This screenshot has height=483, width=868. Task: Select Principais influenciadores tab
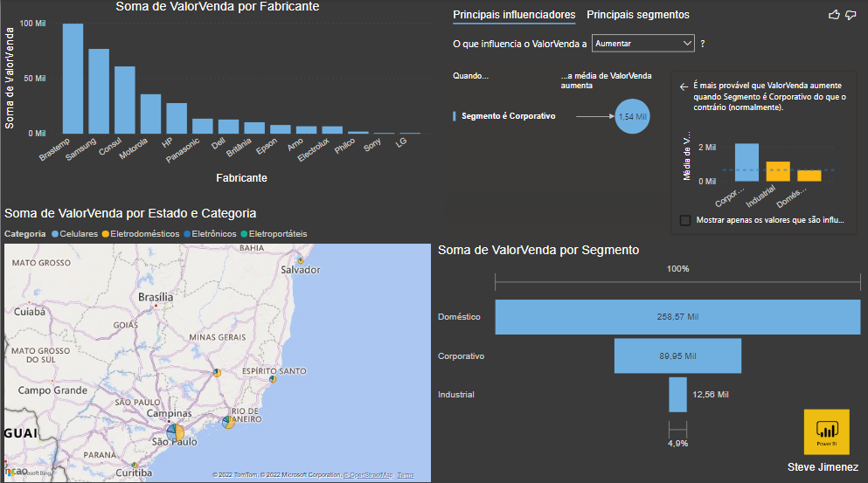(514, 15)
